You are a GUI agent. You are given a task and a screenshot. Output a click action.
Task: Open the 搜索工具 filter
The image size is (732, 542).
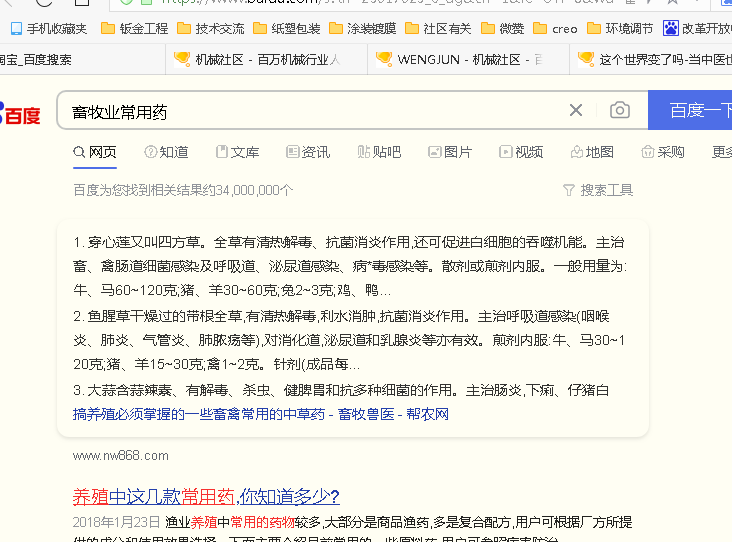(598, 190)
